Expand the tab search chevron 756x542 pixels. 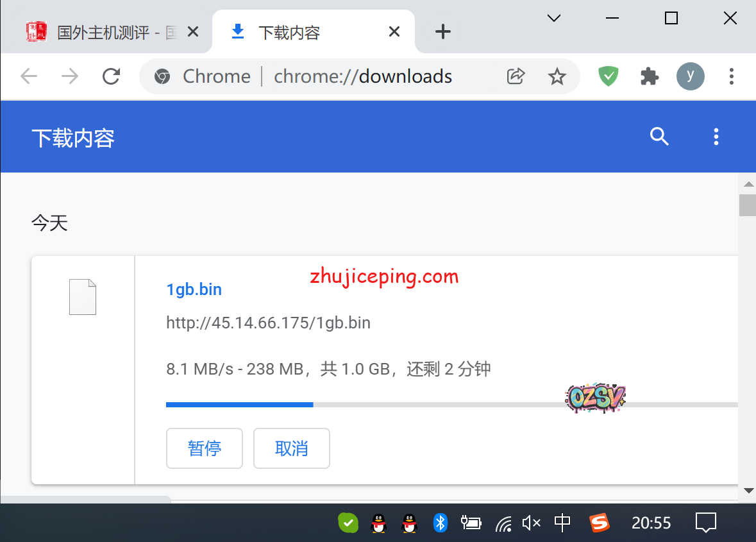point(554,18)
